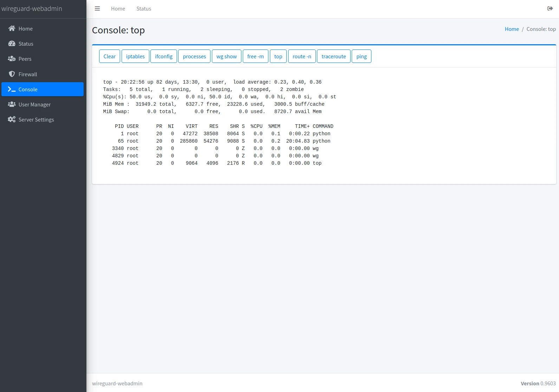Click the hamburger sidebar toggle icon
Screen dimensions: 559x392
point(97,9)
